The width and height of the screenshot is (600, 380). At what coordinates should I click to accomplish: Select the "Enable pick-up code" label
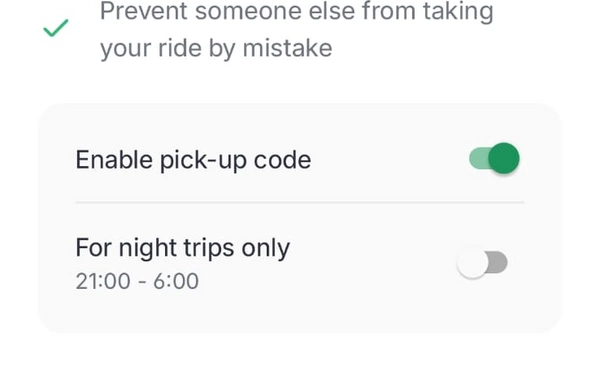point(193,160)
